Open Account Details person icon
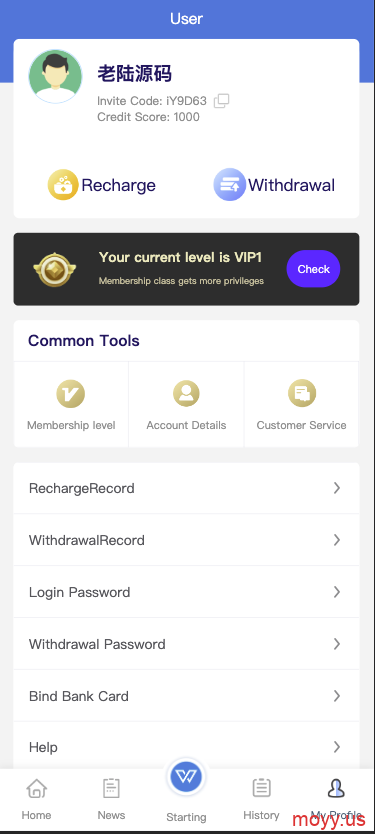This screenshot has width=375, height=834. pos(186,394)
